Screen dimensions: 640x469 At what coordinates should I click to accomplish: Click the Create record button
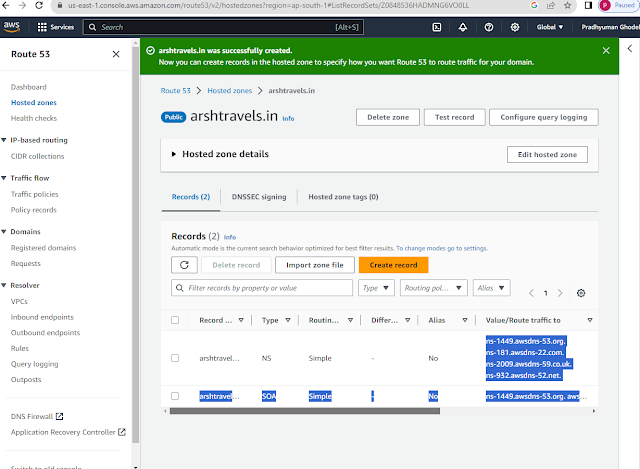[393, 265]
